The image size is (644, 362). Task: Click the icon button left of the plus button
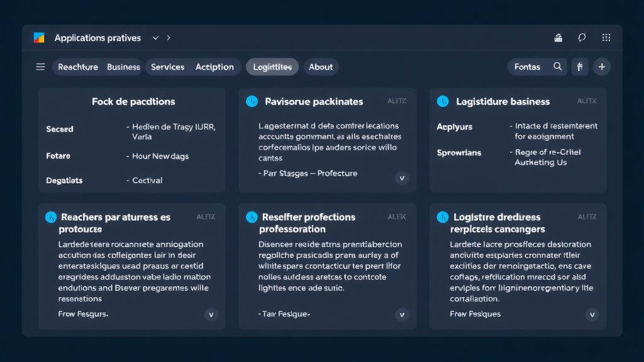pos(580,67)
